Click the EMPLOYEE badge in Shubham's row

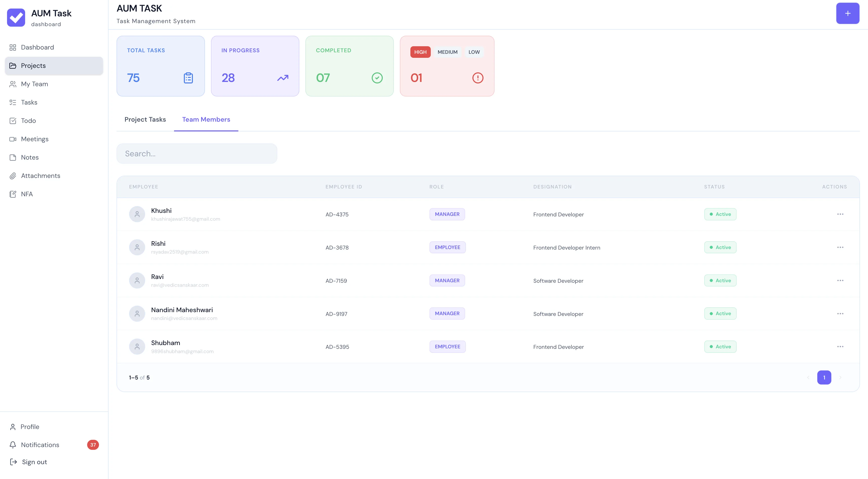click(x=448, y=347)
